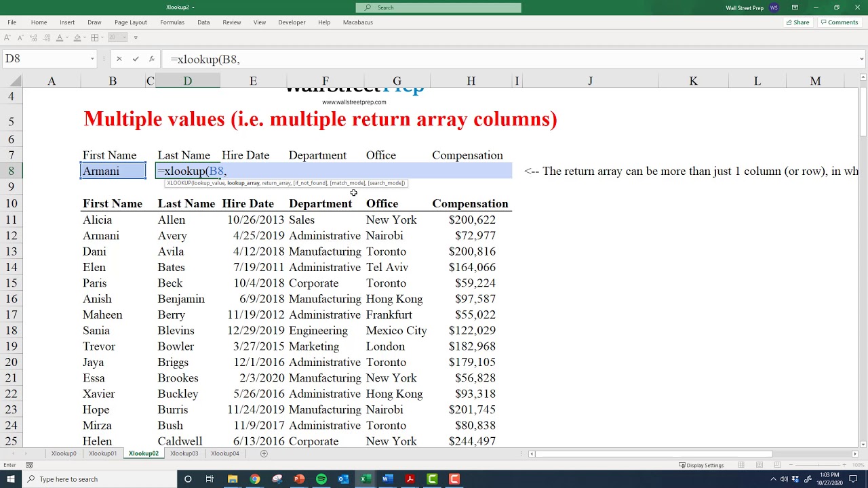
Task: Open the Insert ribbon tab
Action: [67, 22]
